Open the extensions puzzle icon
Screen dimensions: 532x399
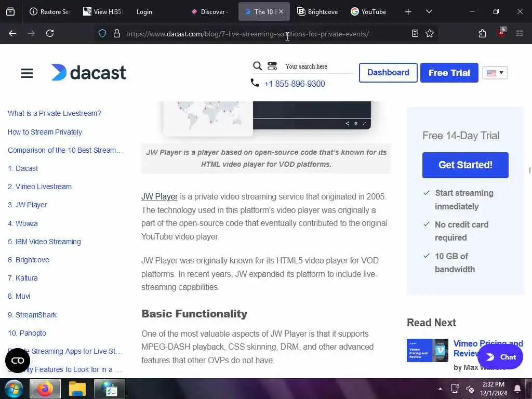[x=482, y=33]
